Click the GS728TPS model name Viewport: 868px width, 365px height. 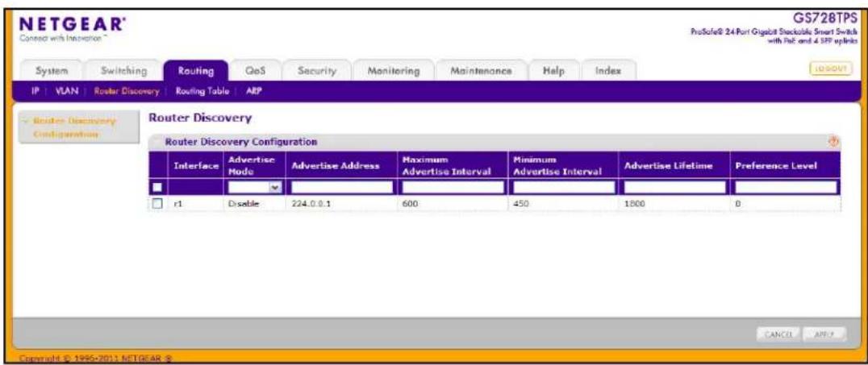coord(824,20)
